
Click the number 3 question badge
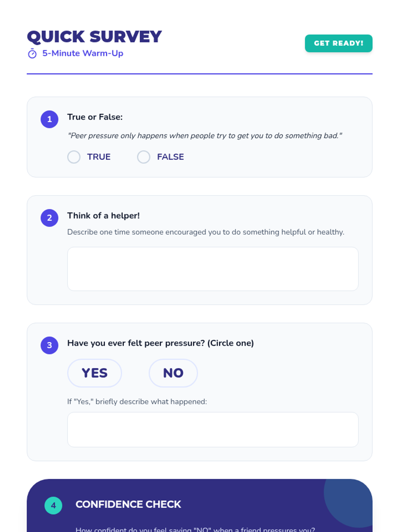(x=50, y=345)
